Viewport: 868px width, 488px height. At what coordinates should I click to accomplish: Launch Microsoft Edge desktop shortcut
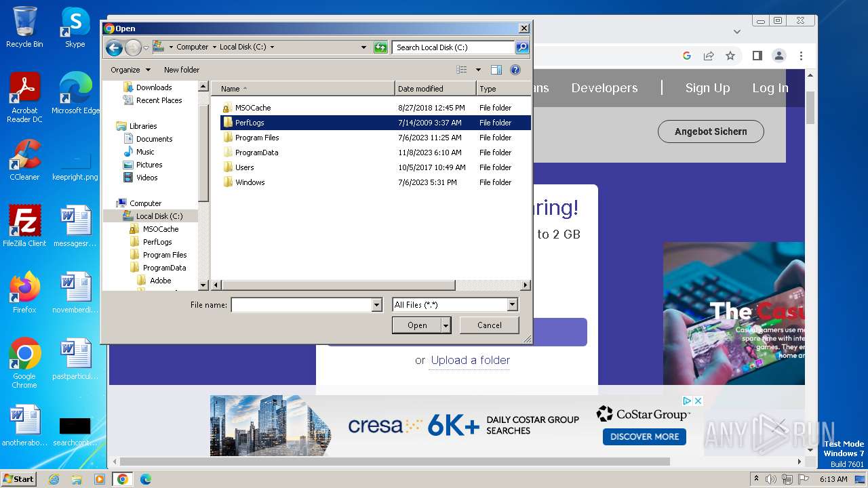coord(75,94)
